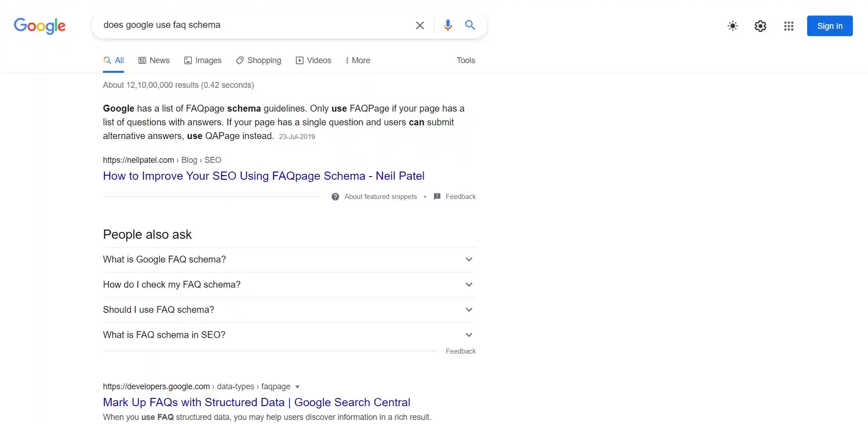868x424 pixels.
Task: Open the Google apps grid
Action: pyautogui.click(x=788, y=26)
